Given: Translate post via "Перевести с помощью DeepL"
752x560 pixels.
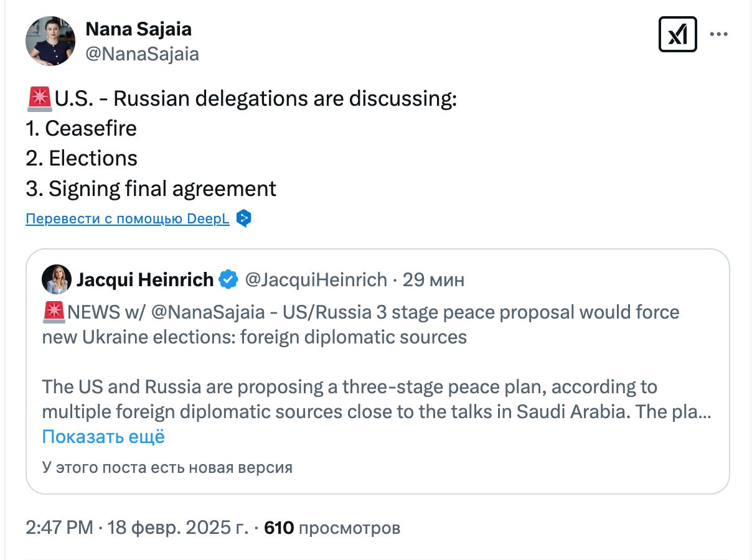Looking at the screenshot, I should pyautogui.click(x=128, y=219).
